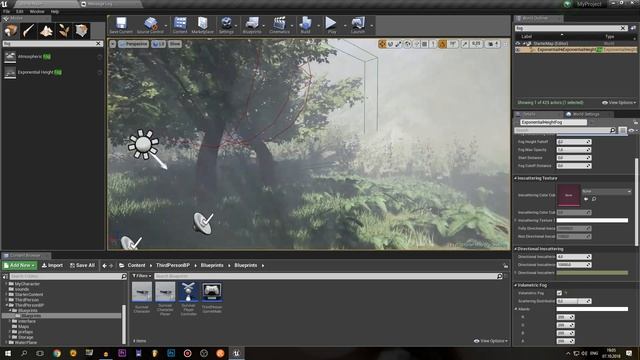
Task: Click the Lit view mode button
Action: tap(158, 44)
